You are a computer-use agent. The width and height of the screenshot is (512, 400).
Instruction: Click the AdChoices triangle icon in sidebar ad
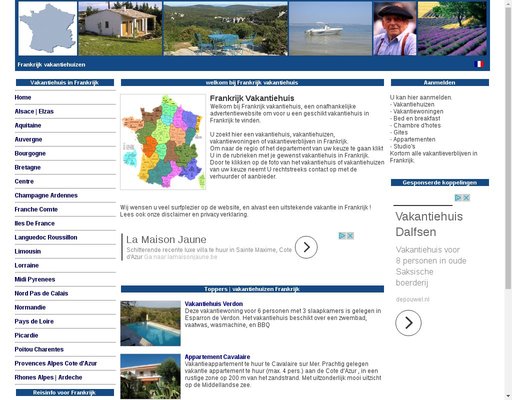459,198
